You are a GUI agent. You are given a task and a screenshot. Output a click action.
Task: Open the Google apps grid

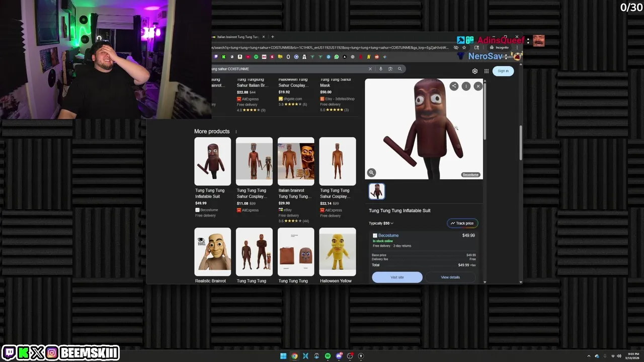[x=487, y=71]
